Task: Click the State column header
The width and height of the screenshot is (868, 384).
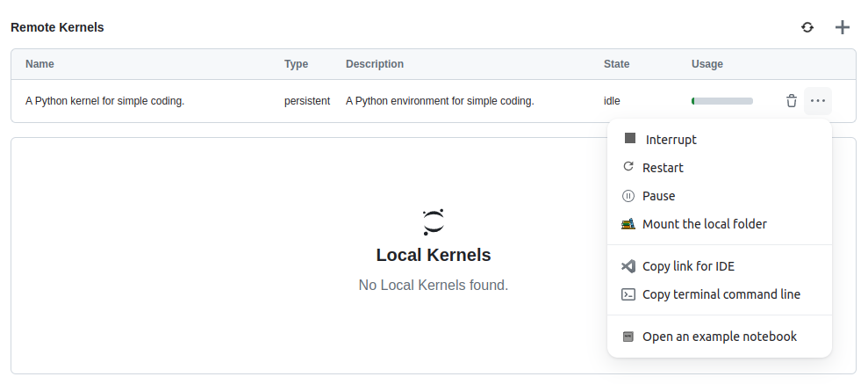Action: [617, 64]
